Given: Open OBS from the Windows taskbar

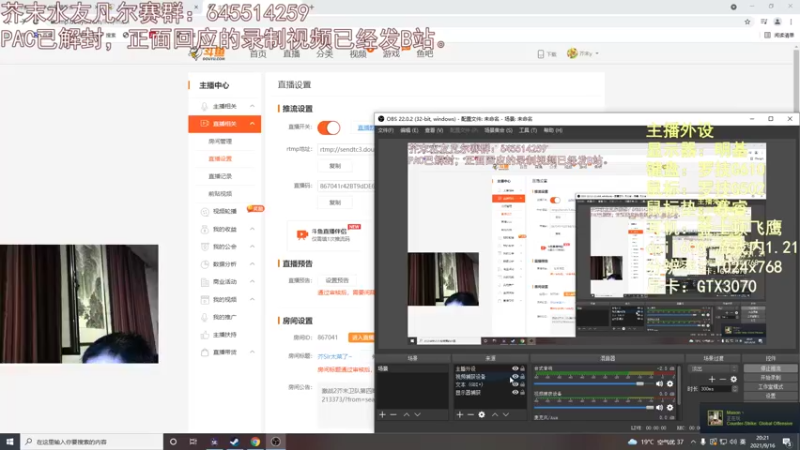Looking at the screenshot, I should tap(276, 442).
